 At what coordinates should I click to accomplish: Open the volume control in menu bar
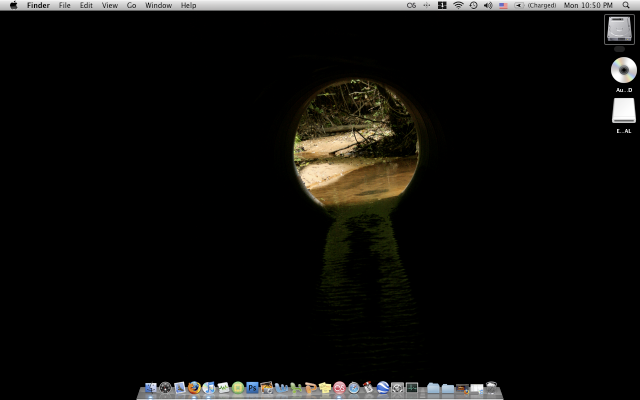(x=488, y=5)
